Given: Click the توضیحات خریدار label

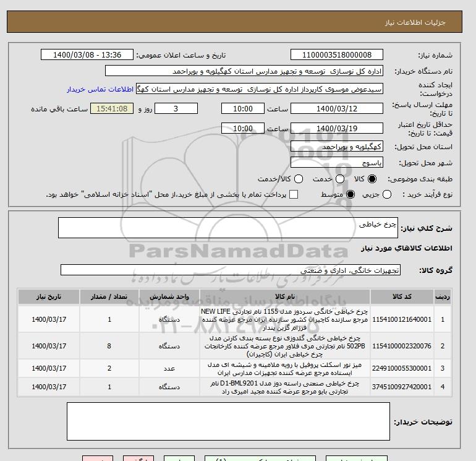Looking at the screenshot, I should point(423,421).
